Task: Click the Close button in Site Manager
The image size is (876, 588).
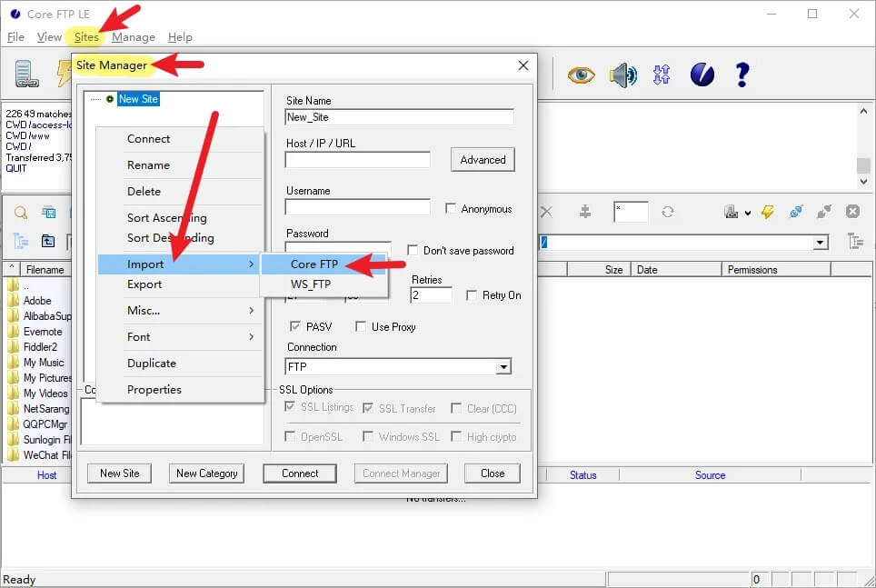Action: [x=493, y=473]
